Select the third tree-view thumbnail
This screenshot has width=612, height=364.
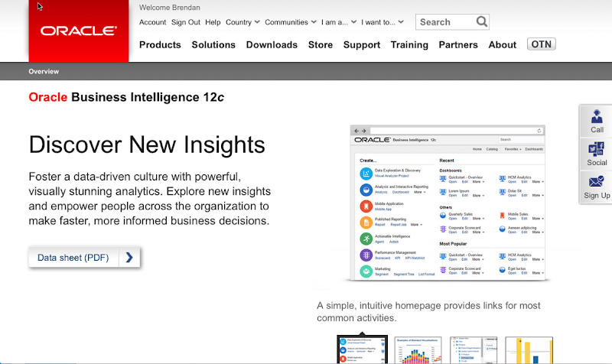474,350
